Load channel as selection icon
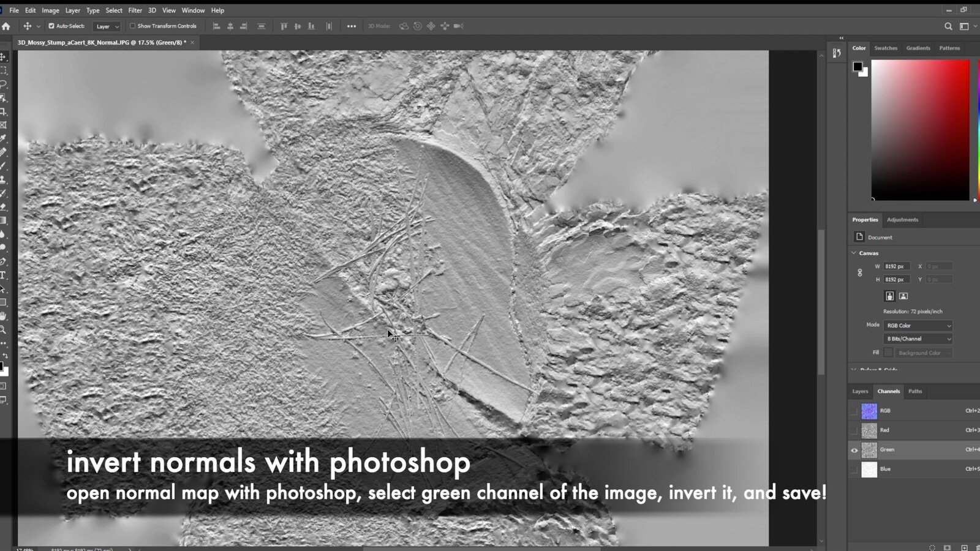This screenshot has height=551, width=980. coord(932,547)
